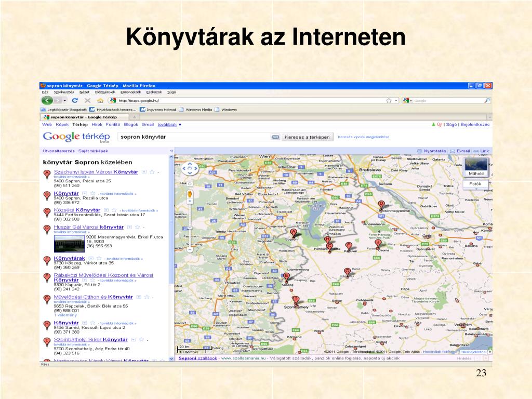The height and width of the screenshot is (399, 532).
Task: Open the dropdown beside Községi Könyvtár
Action: pyautogui.click(x=106, y=210)
